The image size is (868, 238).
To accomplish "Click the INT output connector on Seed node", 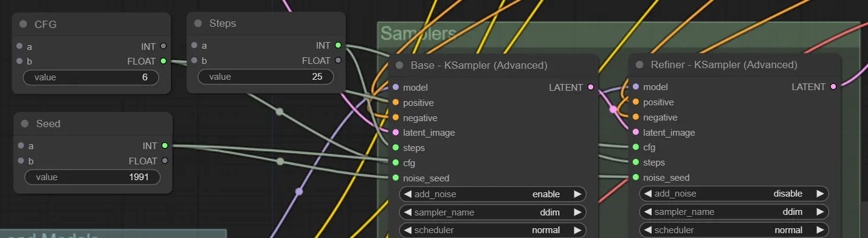I will [x=165, y=146].
